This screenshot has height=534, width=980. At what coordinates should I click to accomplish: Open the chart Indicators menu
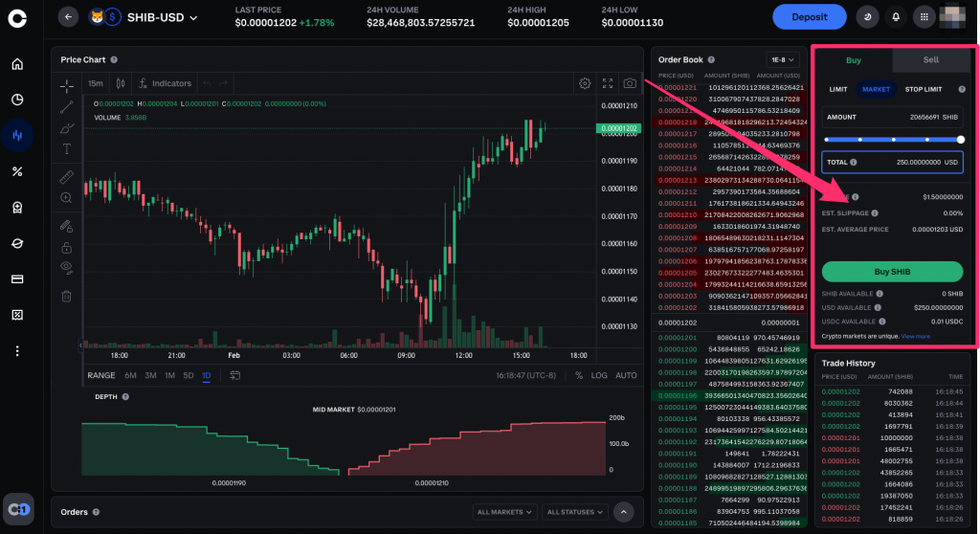click(165, 83)
